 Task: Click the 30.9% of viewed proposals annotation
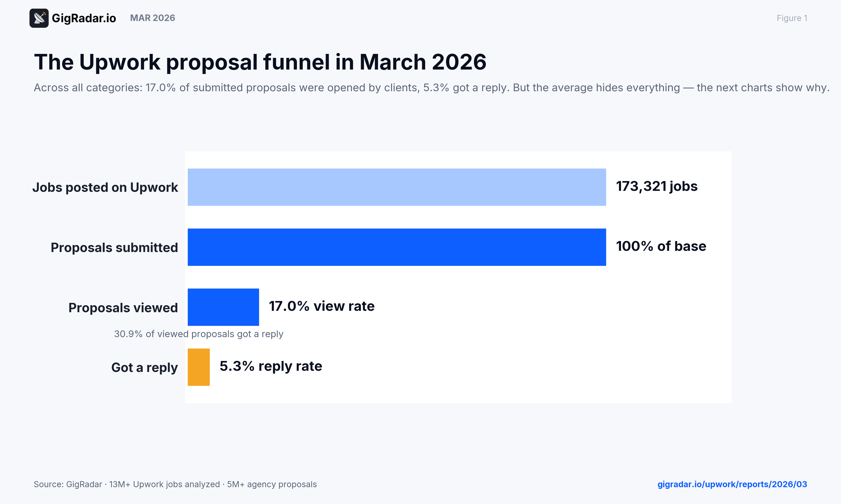click(x=199, y=334)
